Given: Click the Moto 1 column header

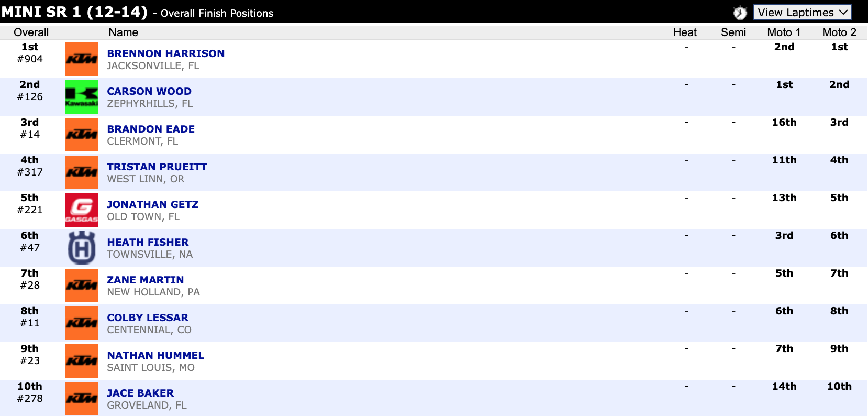Looking at the screenshot, I should [784, 32].
